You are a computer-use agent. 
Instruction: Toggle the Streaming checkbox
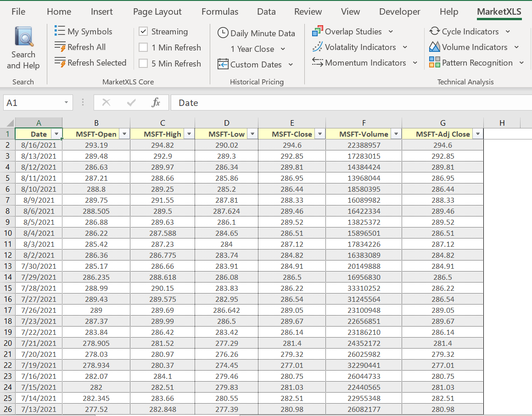point(143,32)
